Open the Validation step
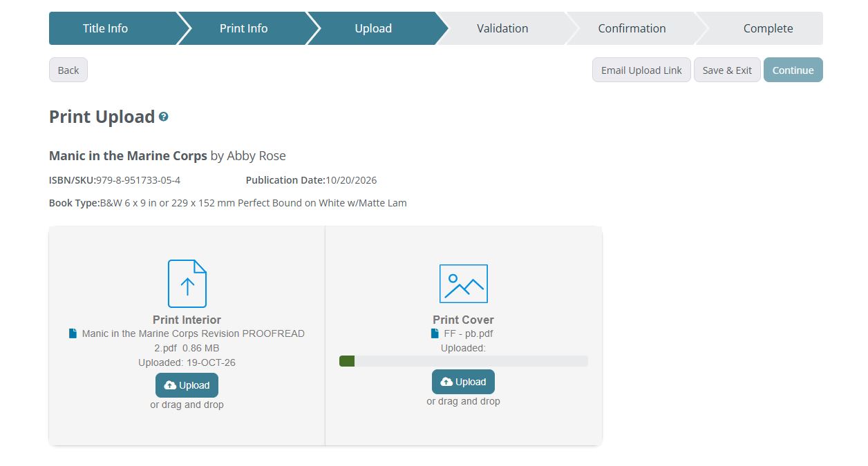 (x=502, y=28)
